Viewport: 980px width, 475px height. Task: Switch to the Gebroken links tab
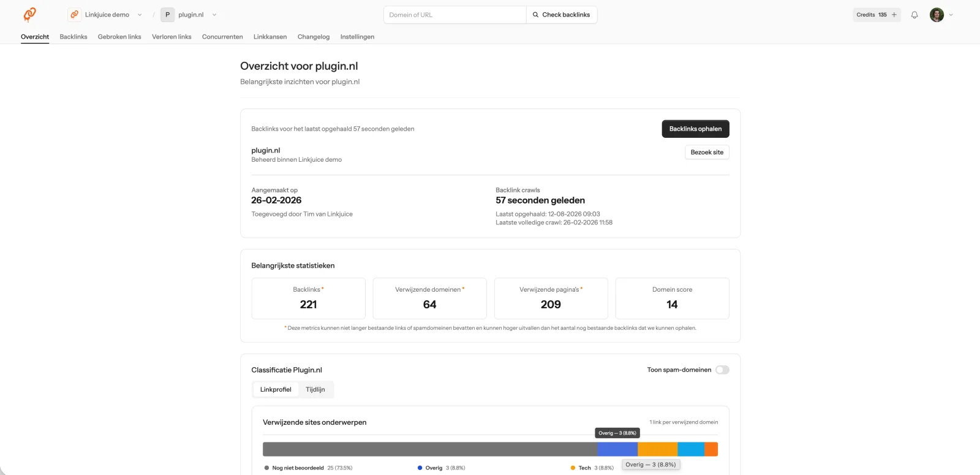point(119,37)
